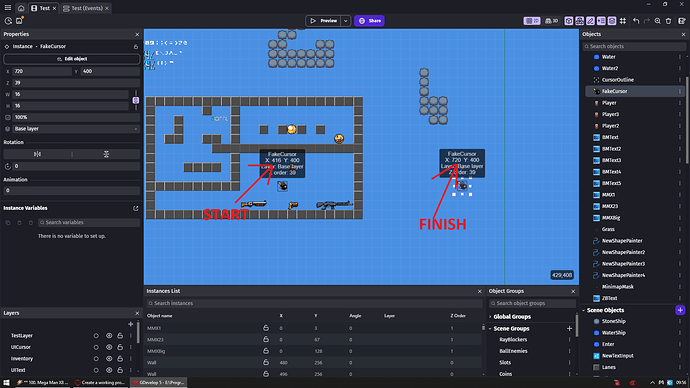690x388 pixels.
Task: Toggle keep ratio link between width and height
Action: coord(136,100)
